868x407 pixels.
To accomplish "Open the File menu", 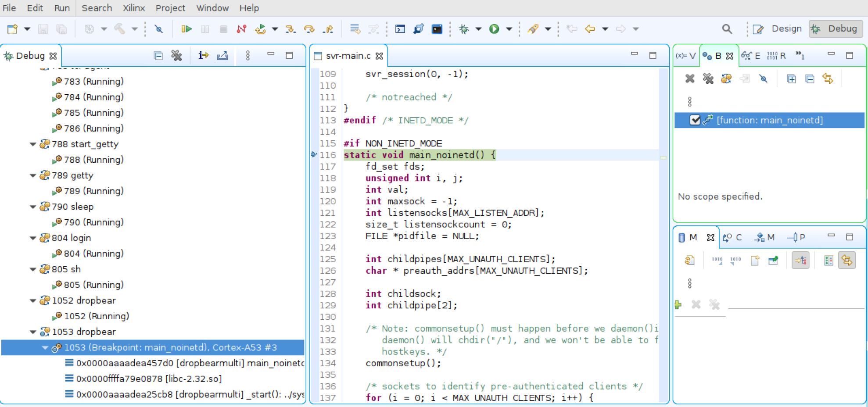I will [x=9, y=8].
